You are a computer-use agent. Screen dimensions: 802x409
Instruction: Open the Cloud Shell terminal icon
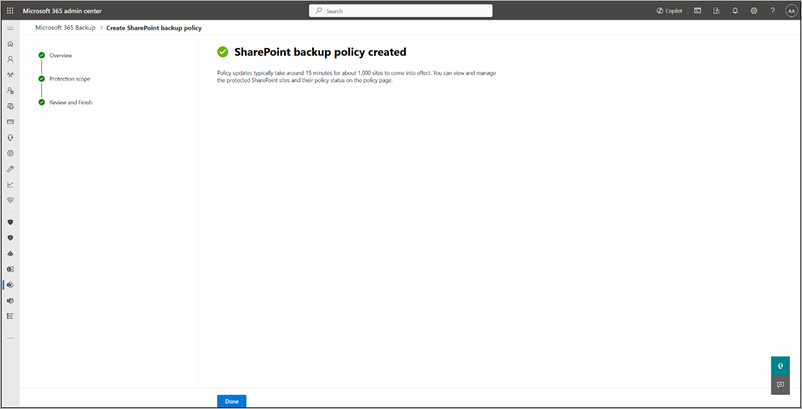point(697,11)
